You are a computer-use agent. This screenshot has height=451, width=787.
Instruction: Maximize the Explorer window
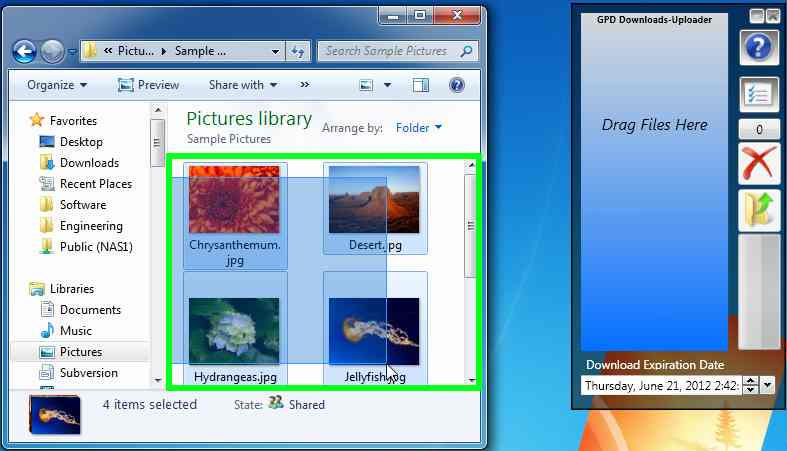420,16
